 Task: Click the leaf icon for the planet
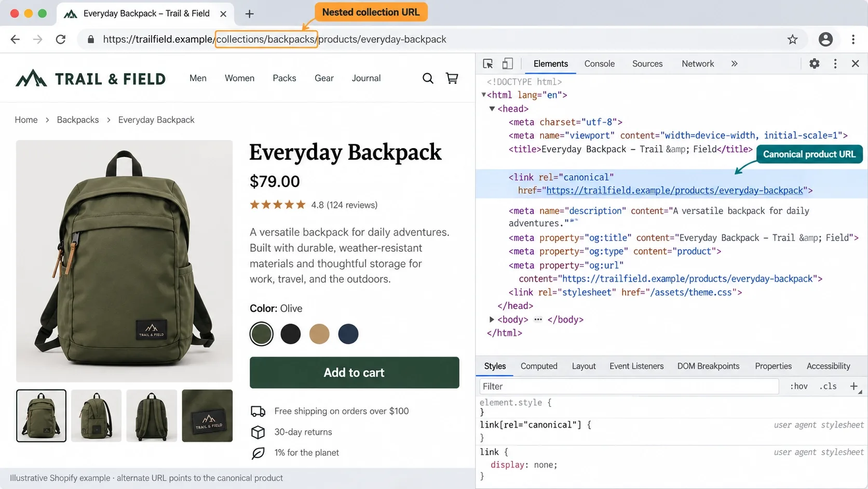(x=258, y=453)
